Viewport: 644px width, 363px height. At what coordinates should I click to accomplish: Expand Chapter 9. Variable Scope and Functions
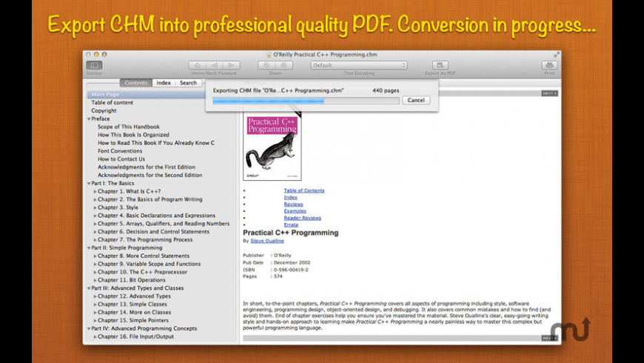coord(95,264)
